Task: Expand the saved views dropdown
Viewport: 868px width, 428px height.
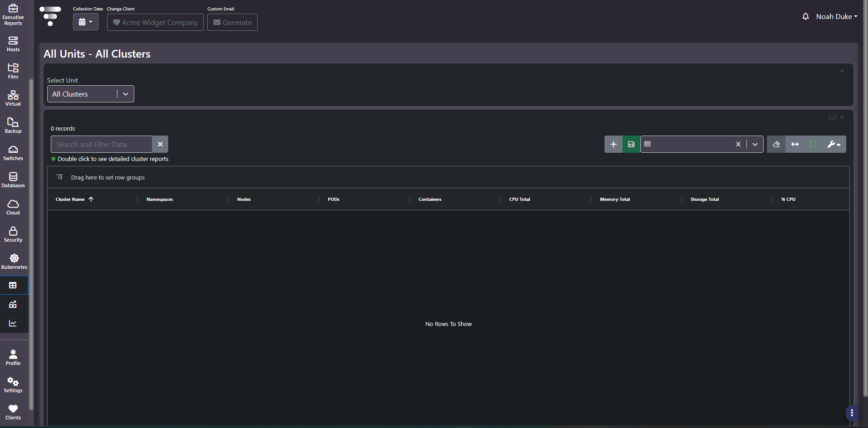Action: pos(755,144)
